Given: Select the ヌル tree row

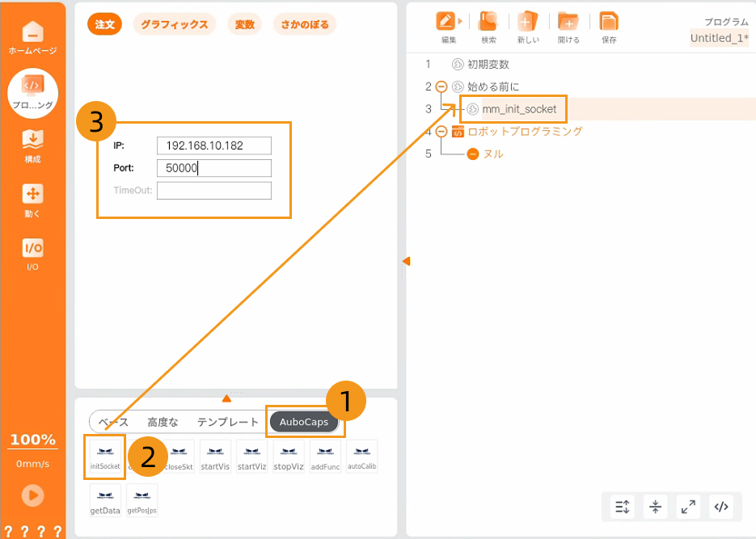Looking at the screenshot, I should [x=493, y=154].
